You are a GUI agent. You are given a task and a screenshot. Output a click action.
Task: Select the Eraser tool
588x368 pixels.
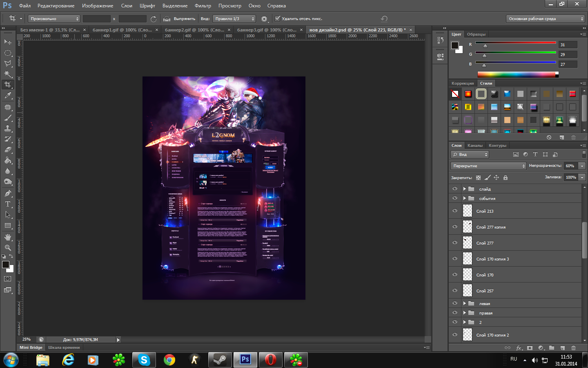point(8,149)
